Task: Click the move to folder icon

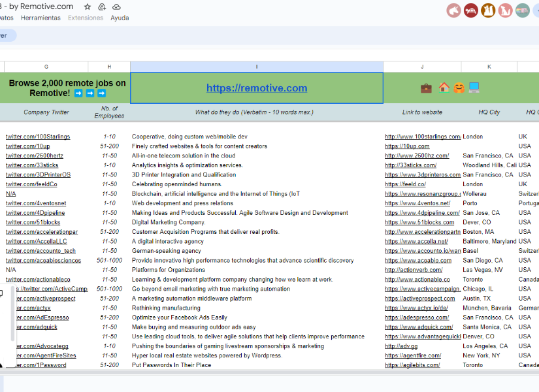Action: pos(102,7)
